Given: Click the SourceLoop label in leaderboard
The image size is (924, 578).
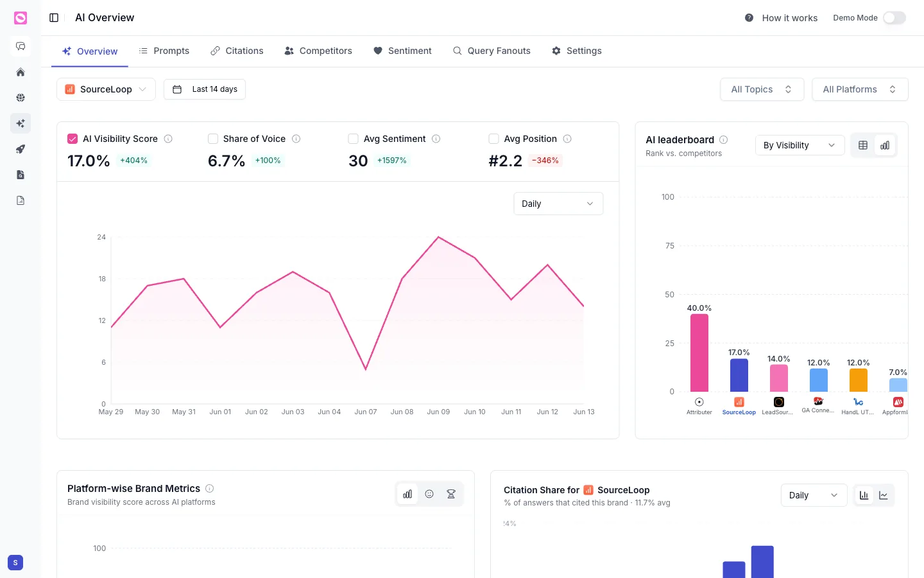Looking at the screenshot, I should (x=739, y=412).
